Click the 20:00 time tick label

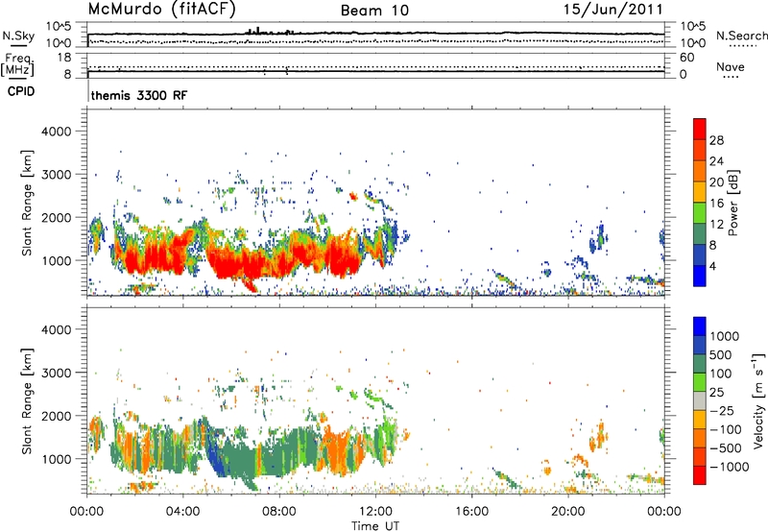click(x=567, y=512)
